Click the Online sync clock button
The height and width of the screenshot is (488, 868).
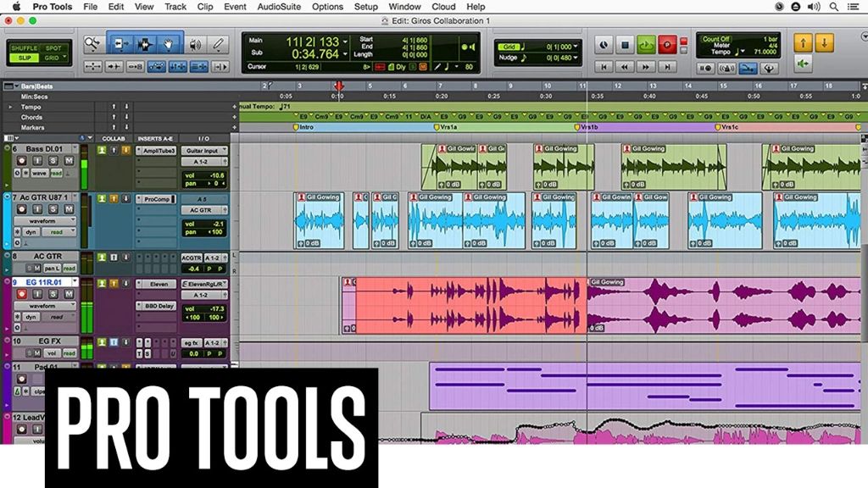[604, 45]
